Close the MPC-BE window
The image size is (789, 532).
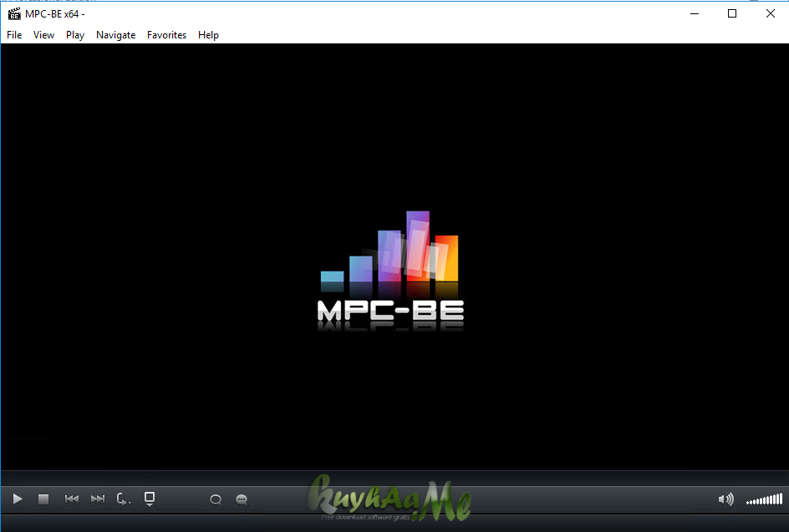click(x=771, y=13)
